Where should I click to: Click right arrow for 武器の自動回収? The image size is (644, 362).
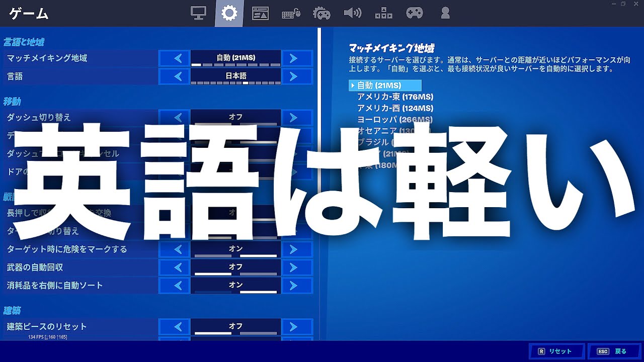click(297, 267)
